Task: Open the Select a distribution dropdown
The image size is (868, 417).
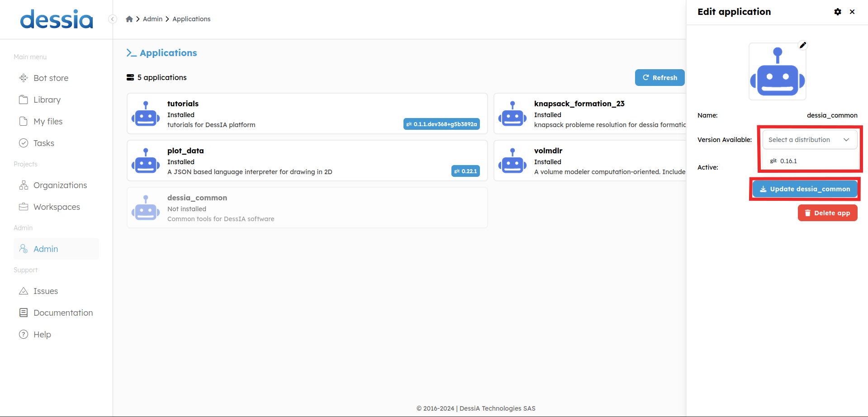Action: pyautogui.click(x=810, y=140)
